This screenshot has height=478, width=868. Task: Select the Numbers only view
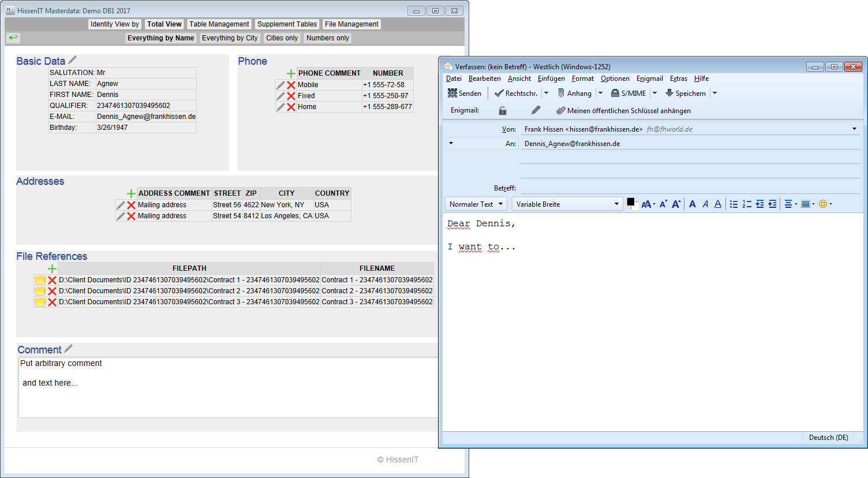point(328,38)
